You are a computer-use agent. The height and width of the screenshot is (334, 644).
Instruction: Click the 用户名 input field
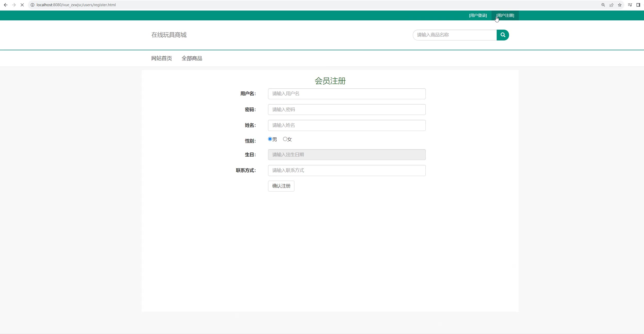tap(347, 94)
